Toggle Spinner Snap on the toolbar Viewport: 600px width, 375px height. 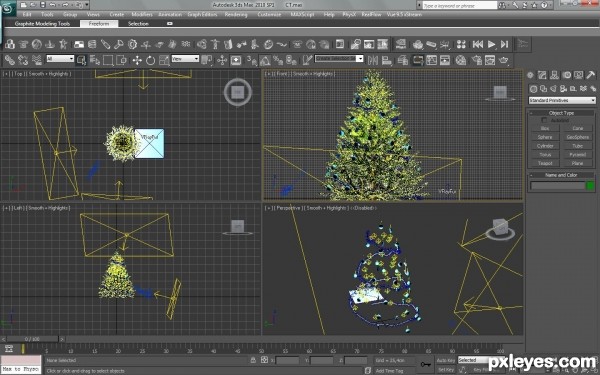tap(292, 60)
